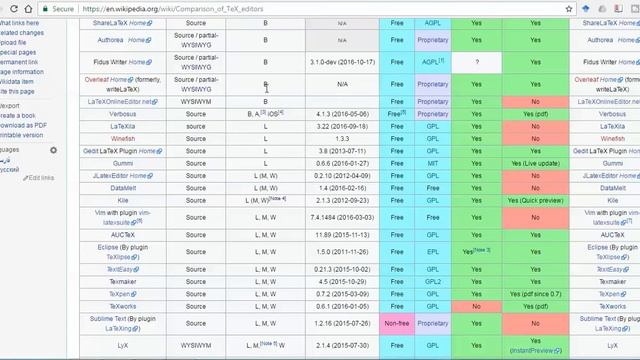Open the Gedit link in first column
Image resolution: width=640 pixels, height=360 pixels.
point(91,151)
